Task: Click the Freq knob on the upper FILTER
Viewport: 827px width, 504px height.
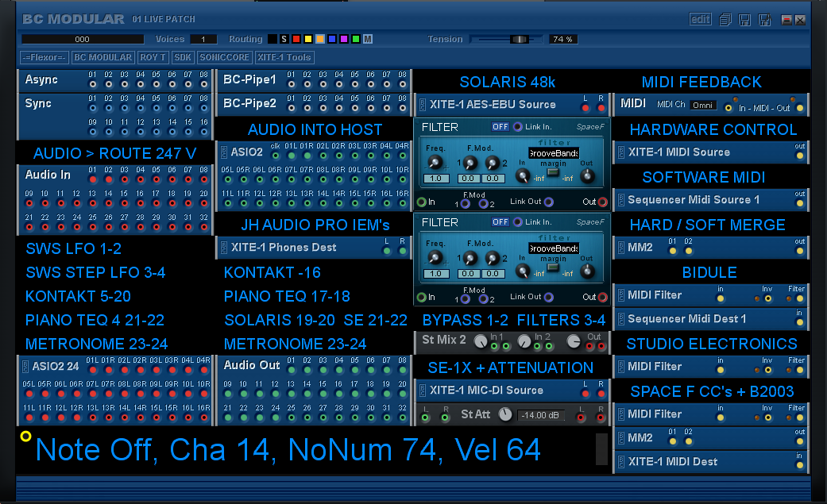Action: pos(435,162)
